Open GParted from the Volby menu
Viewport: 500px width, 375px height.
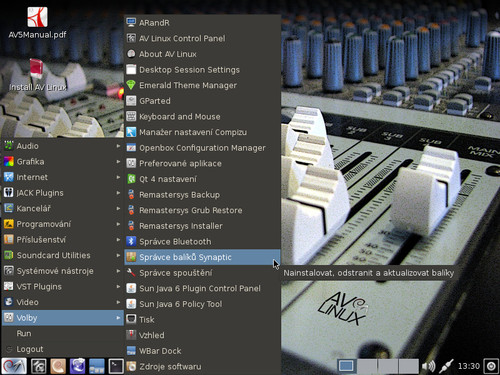[202, 101]
